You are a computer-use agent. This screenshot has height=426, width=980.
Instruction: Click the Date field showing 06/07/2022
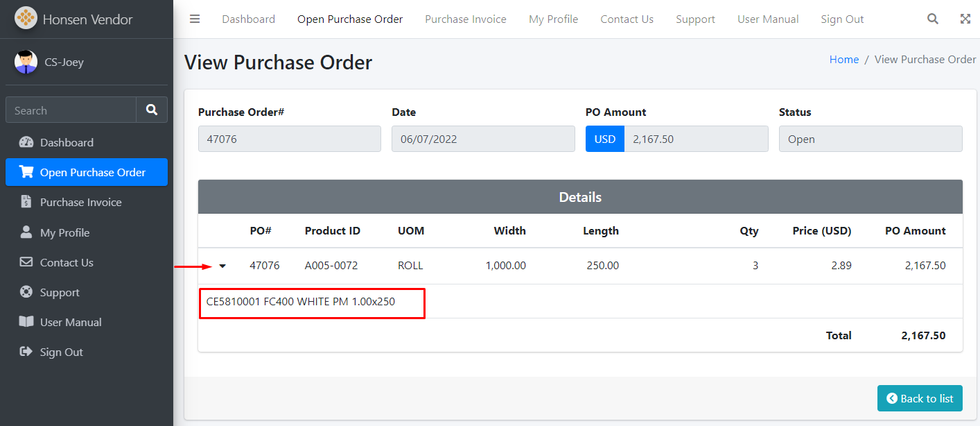point(483,139)
